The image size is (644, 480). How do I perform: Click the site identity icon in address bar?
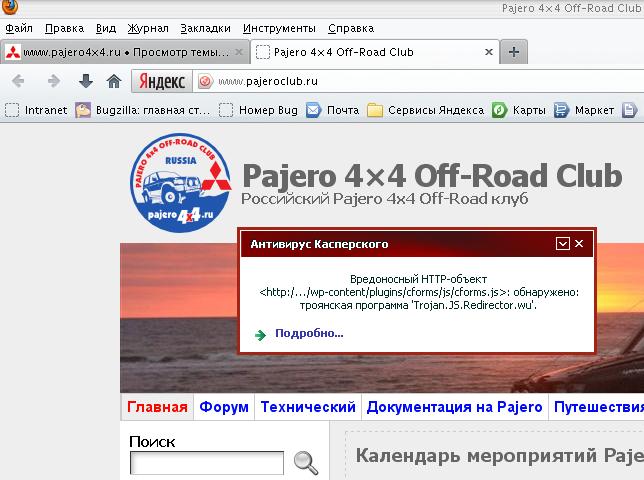pyautogui.click(x=205, y=81)
